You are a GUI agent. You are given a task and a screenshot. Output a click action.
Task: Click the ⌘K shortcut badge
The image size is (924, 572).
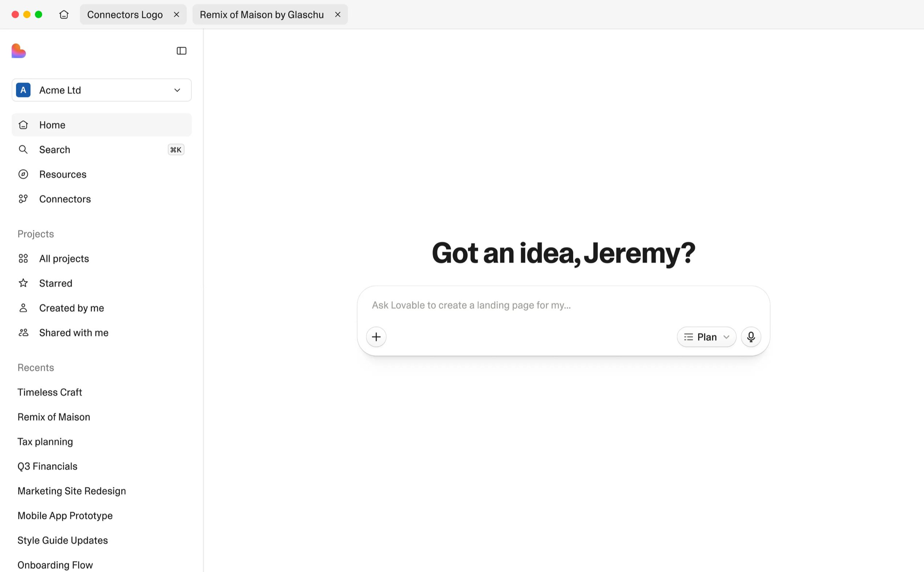click(176, 149)
